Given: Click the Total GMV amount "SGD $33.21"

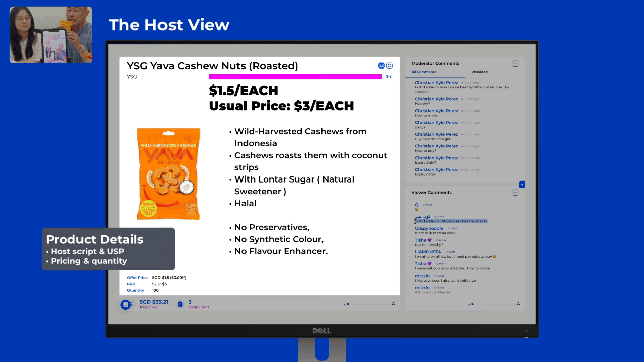Looking at the screenshot, I should pyautogui.click(x=153, y=302).
